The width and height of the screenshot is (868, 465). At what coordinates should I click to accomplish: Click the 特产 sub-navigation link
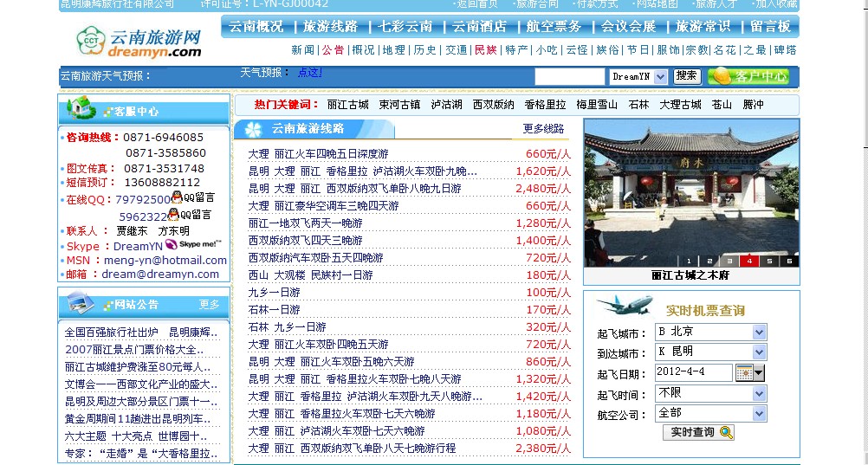click(x=516, y=50)
